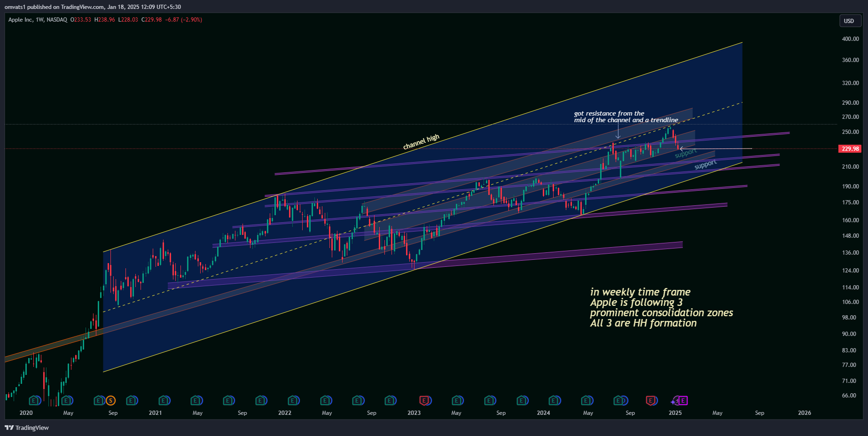Click the Apple Inc, 1W, NASDAQ symbol legend
This screenshot has height=436, width=868.
[x=38, y=20]
